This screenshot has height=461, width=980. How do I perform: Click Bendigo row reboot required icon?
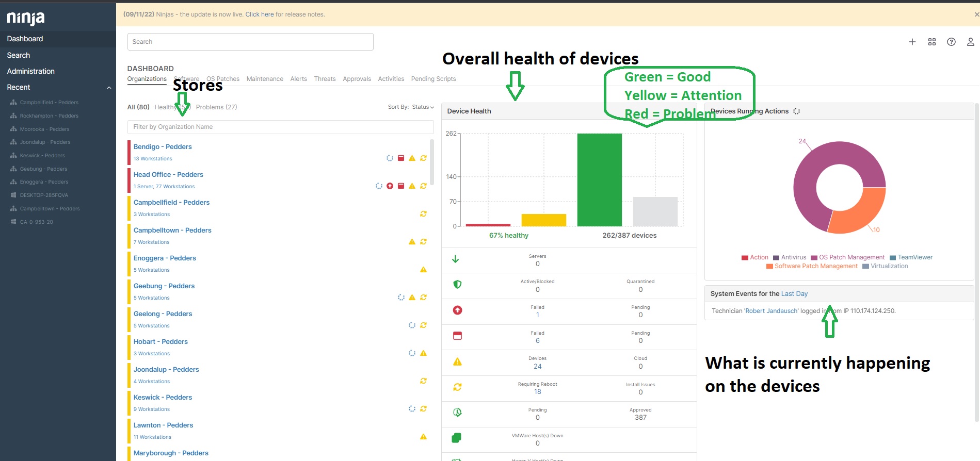pos(423,158)
